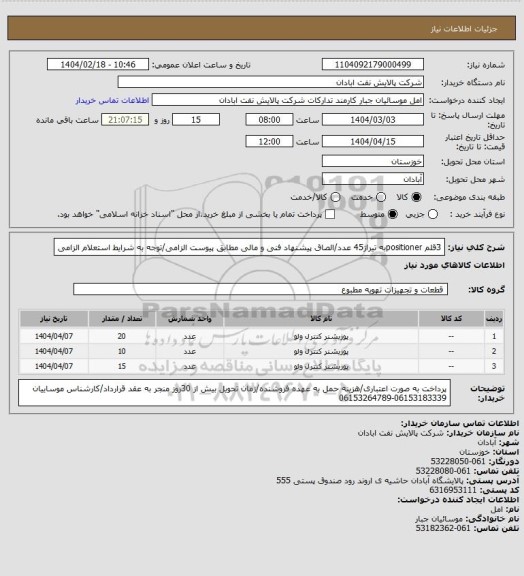Screen dimensions: 524x576
Task: Click the تاریخ نیاز column header
Action: tap(54, 318)
